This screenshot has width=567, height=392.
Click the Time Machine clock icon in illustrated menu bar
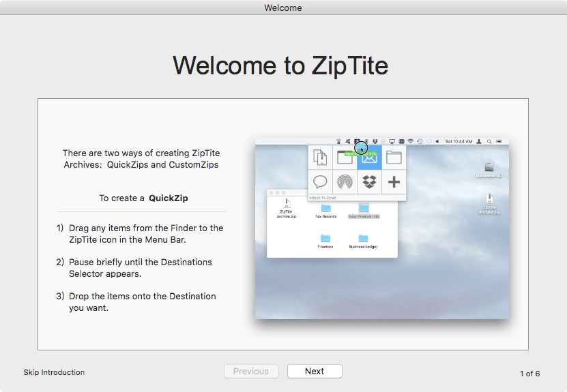[420, 141]
